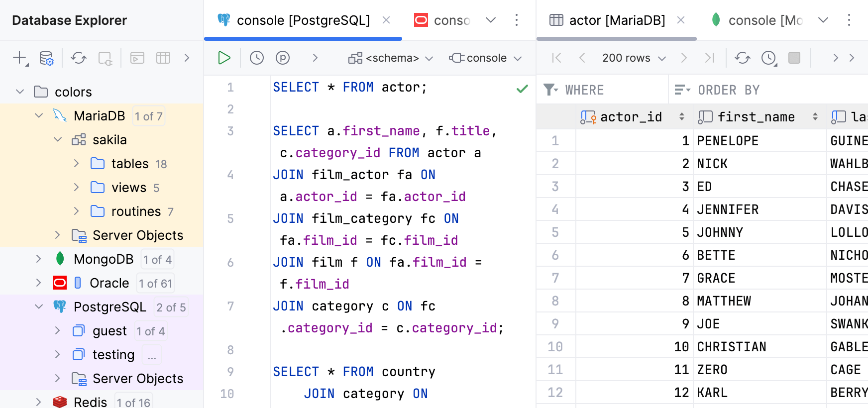
Task: Click the playground mode P icon
Action: coord(283,58)
